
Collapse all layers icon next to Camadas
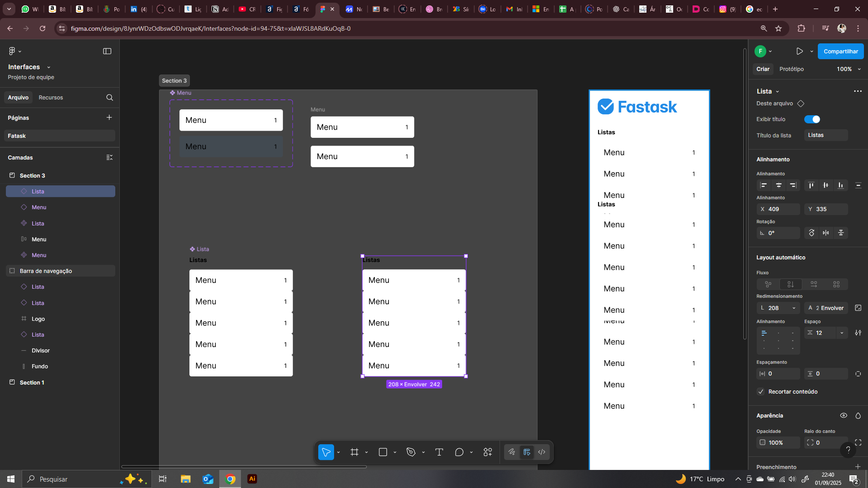tap(109, 158)
